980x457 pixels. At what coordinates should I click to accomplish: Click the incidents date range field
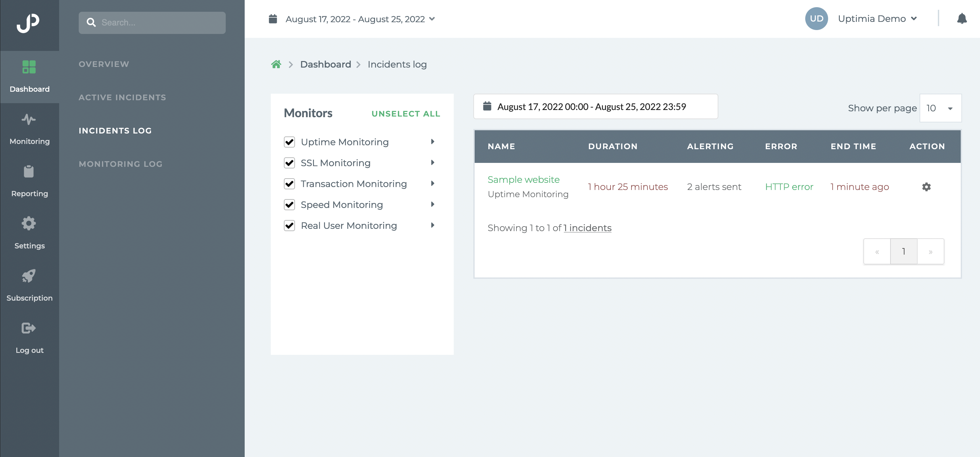click(x=595, y=107)
